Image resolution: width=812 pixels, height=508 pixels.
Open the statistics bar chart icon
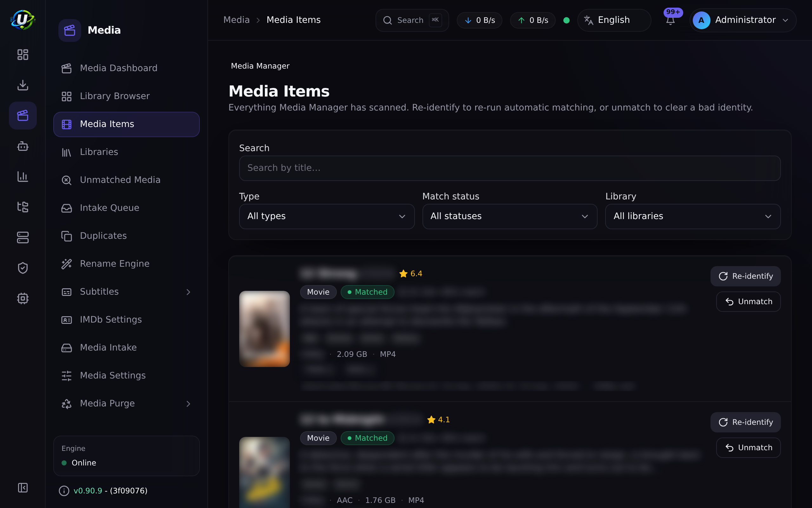click(23, 177)
